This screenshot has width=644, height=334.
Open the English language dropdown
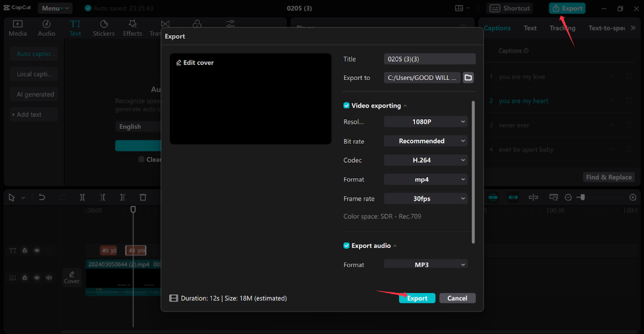[138, 126]
